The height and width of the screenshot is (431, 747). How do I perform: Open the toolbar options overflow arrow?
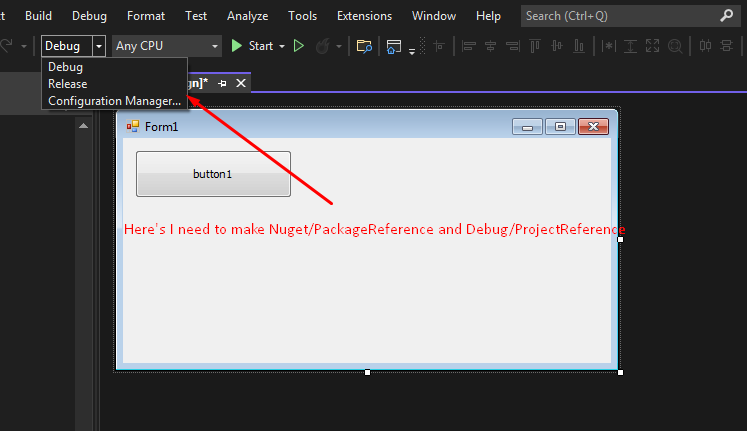[x=412, y=50]
